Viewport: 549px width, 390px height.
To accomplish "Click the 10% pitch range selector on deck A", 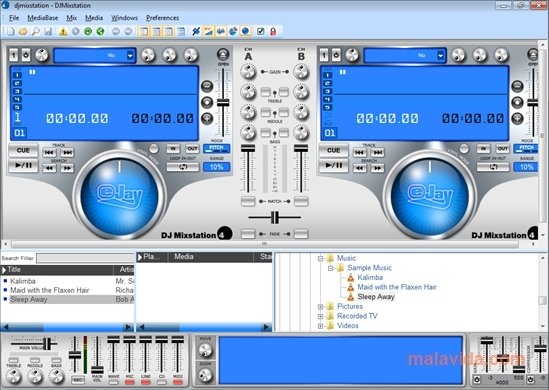I will [x=216, y=167].
